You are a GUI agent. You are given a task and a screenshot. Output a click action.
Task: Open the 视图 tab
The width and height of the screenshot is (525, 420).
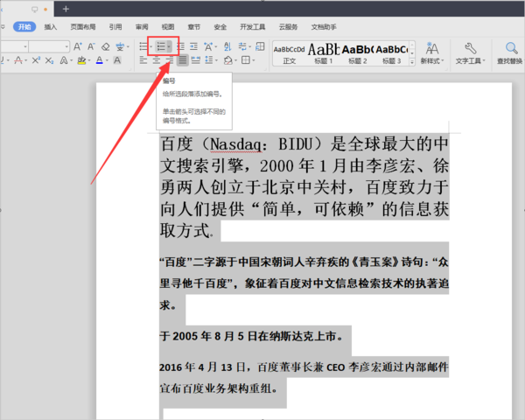168,27
